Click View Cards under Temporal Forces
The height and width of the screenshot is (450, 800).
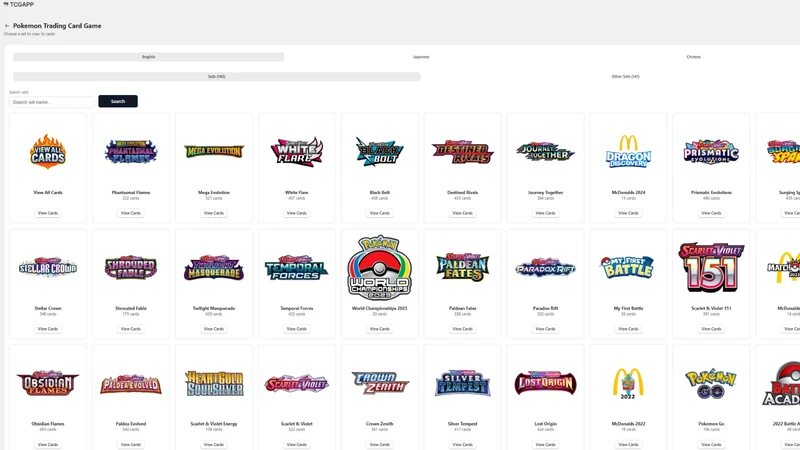click(296, 329)
